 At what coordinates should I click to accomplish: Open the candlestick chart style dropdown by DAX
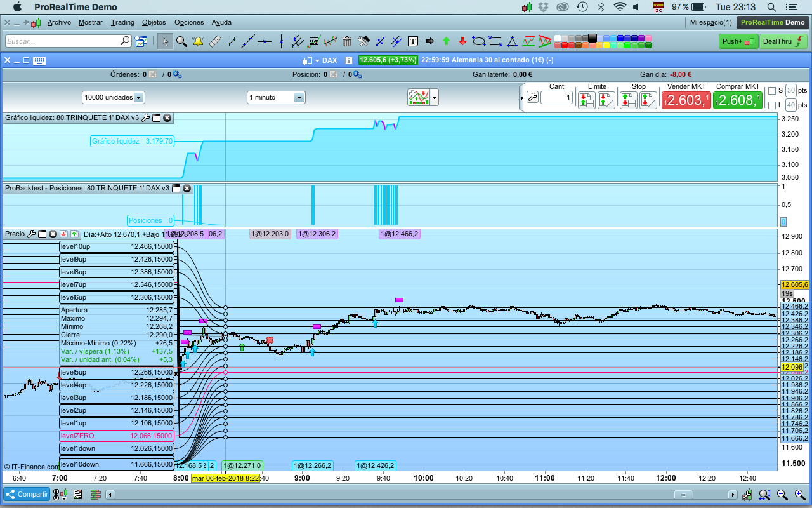pyautogui.click(x=311, y=60)
